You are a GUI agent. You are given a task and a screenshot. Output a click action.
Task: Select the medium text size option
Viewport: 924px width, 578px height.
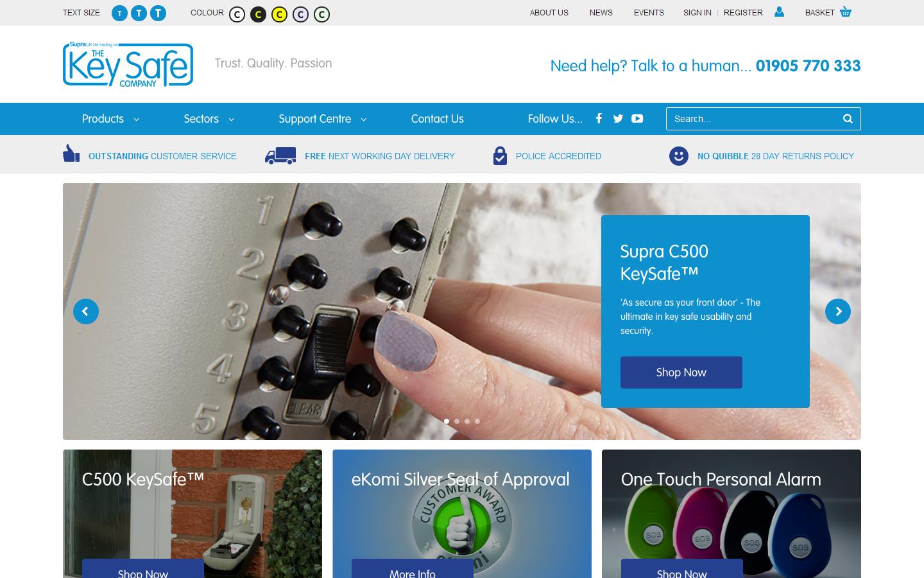coord(139,13)
